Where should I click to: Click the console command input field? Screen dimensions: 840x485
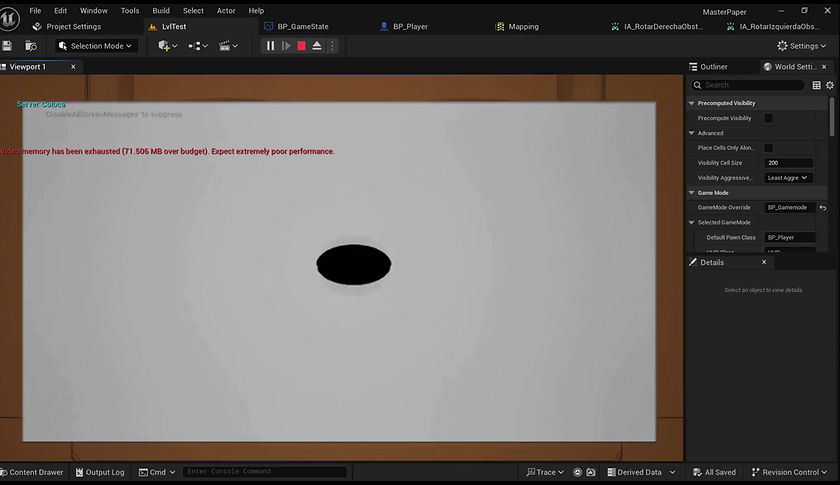(x=265, y=472)
